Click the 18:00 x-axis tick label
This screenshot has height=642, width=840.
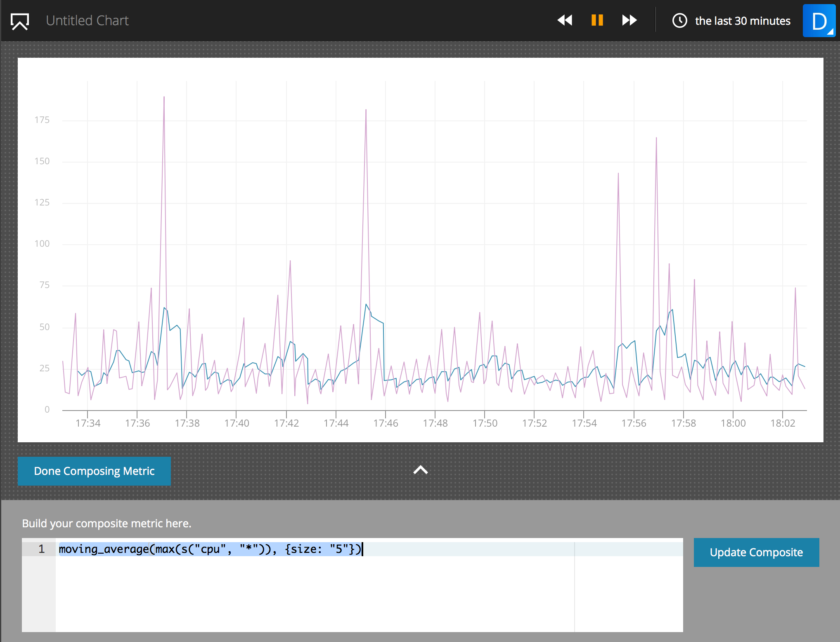733,423
